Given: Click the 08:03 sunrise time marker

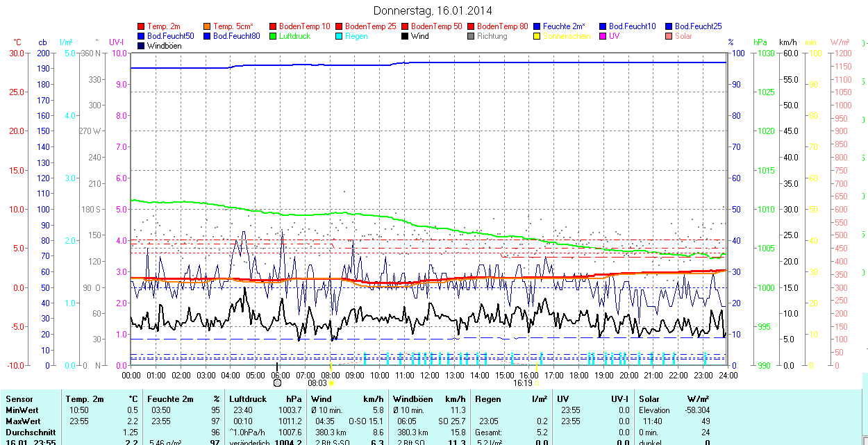Looking at the screenshot, I should [317, 383].
